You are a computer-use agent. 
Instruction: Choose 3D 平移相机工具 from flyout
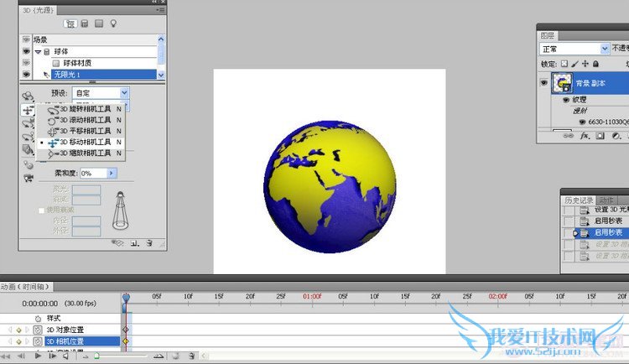[x=81, y=131]
